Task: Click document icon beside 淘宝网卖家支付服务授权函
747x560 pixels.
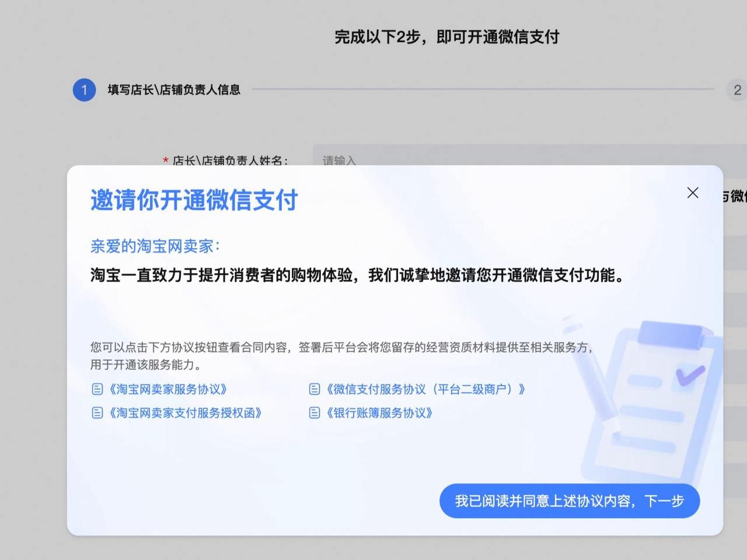Action: (97, 413)
